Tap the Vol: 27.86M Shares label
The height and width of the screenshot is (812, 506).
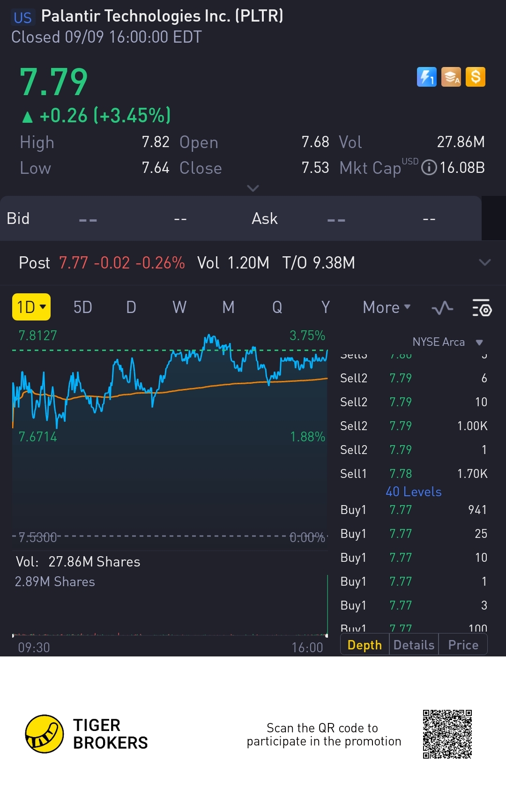[78, 562]
